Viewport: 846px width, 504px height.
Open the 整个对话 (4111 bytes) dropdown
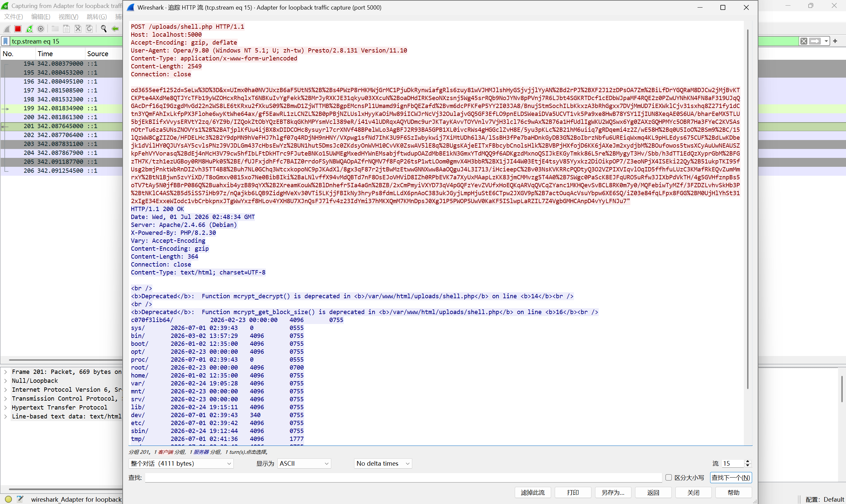point(181,463)
